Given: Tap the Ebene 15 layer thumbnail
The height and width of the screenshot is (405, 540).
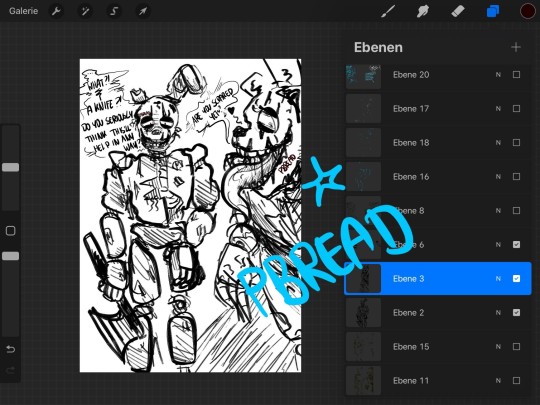Looking at the screenshot, I should click(x=363, y=346).
